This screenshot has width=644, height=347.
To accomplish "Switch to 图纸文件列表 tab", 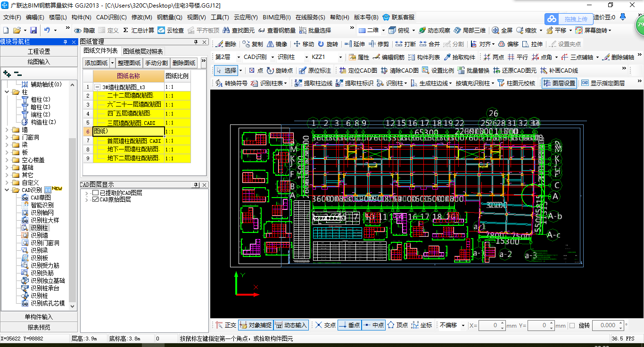I will tap(100, 51).
